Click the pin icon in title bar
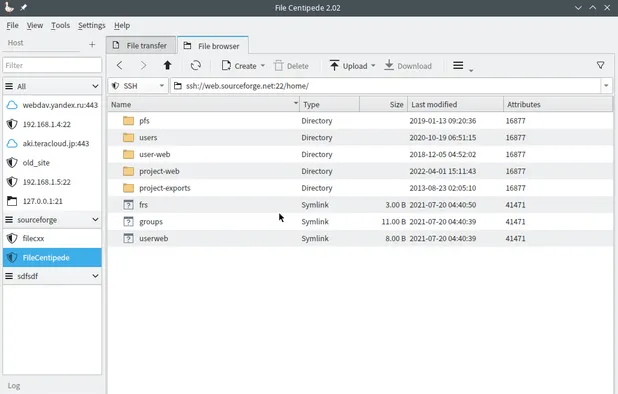 (x=24, y=7)
